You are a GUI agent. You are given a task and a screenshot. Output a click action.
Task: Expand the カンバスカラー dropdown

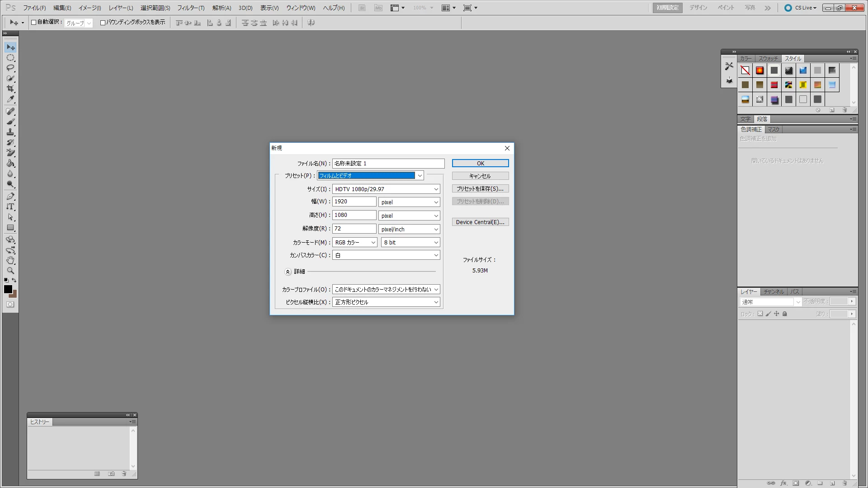pos(386,255)
